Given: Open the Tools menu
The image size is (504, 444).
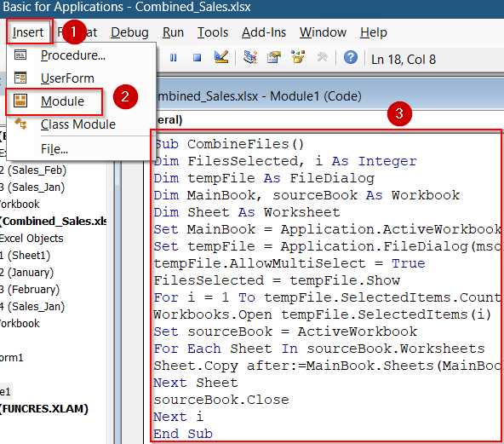Looking at the screenshot, I should click(213, 32).
